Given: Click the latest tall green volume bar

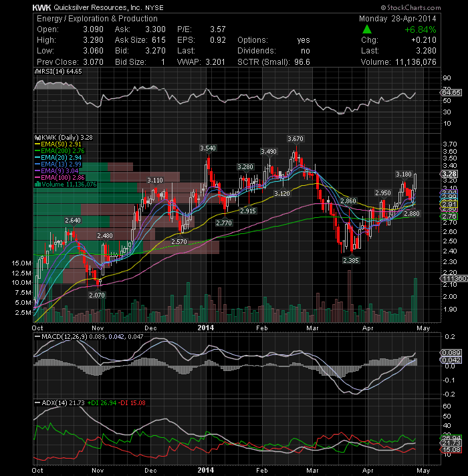Looking at the screenshot, I should point(415,300).
